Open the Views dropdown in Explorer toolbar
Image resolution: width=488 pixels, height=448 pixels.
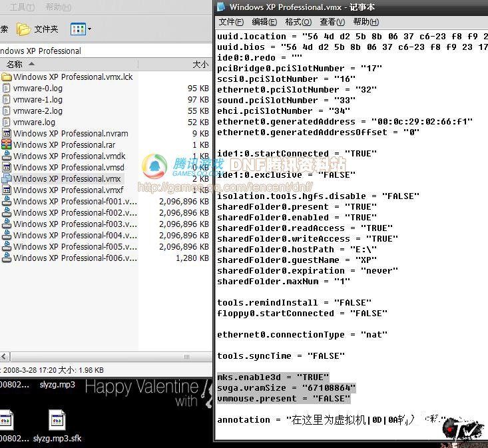(x=81, y=29)
